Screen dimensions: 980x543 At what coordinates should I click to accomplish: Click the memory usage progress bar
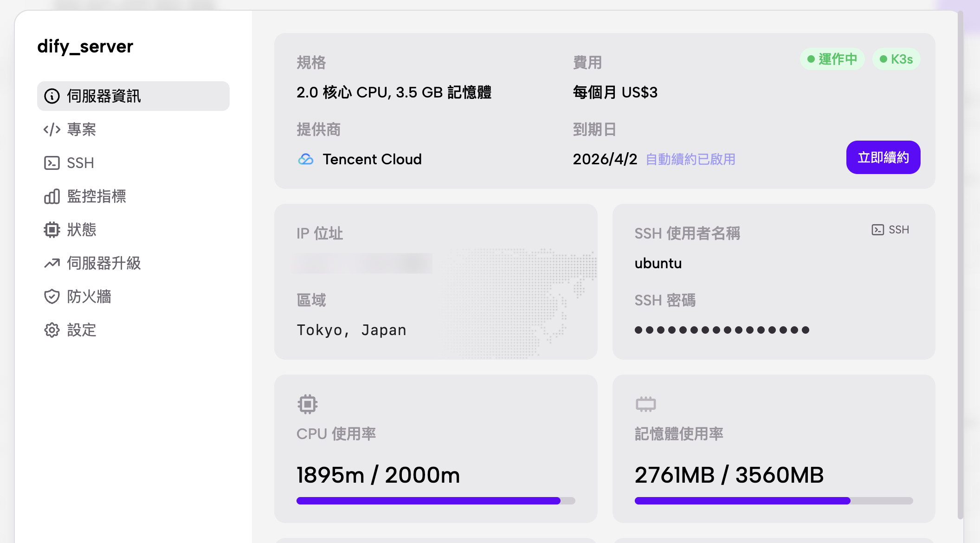pos(774,501)
